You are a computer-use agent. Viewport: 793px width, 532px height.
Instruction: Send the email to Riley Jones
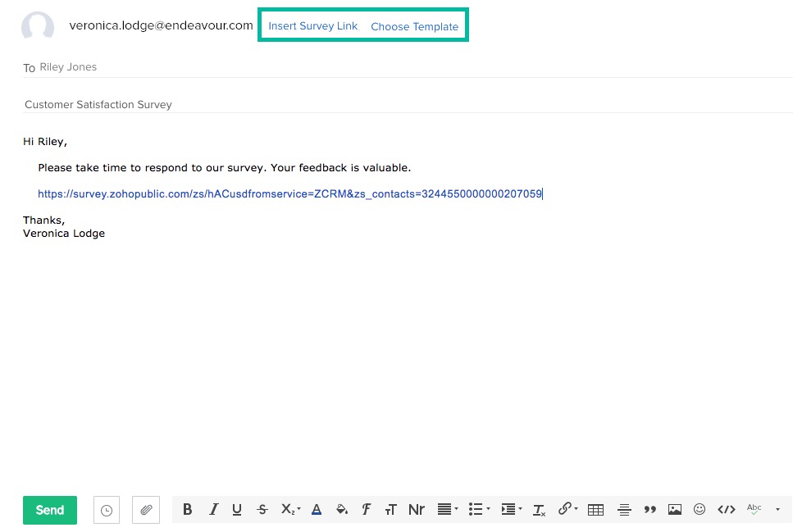(49, 509)
